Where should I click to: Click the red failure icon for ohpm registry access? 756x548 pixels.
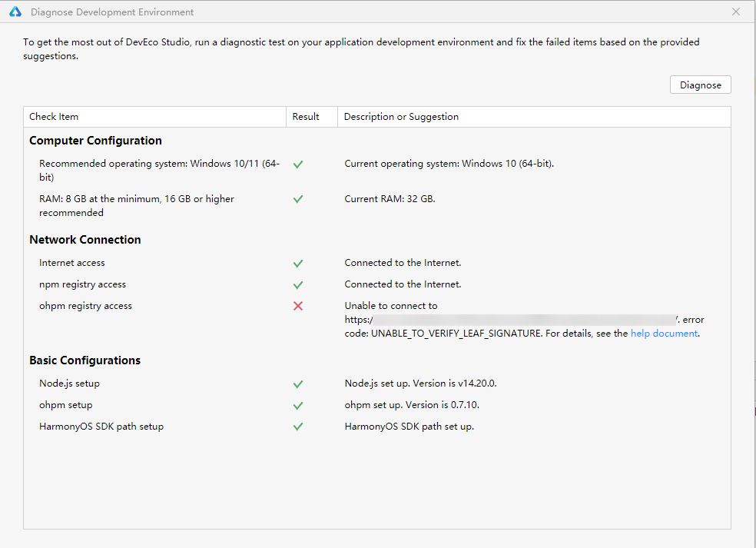coord(297,305)
